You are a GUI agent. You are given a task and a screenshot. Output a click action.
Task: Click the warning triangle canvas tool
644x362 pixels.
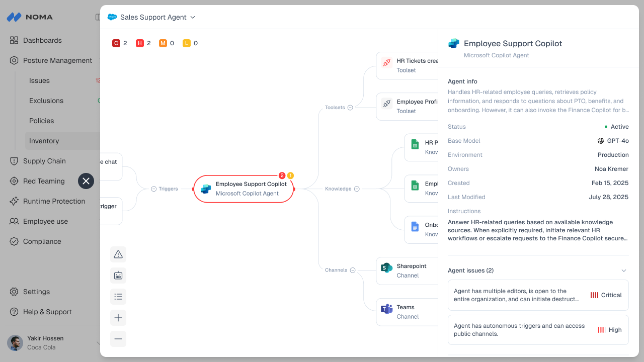point(118,254)
